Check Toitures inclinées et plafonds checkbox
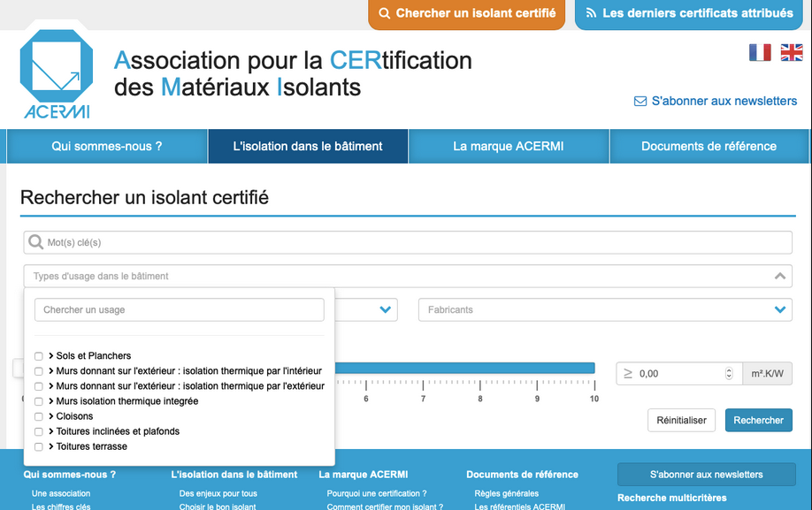 click(x=39, y=431)
